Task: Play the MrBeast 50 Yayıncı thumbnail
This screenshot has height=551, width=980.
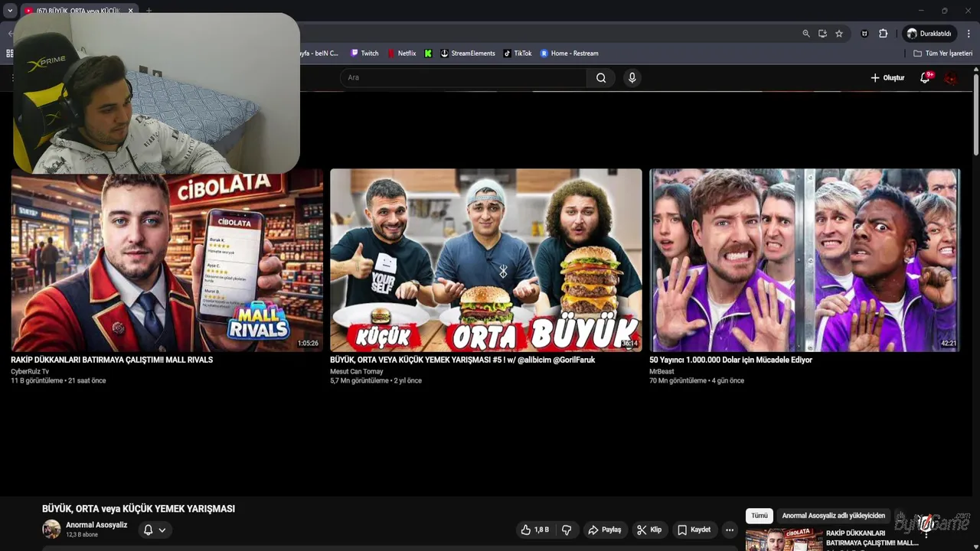Action: click(805, 260)
